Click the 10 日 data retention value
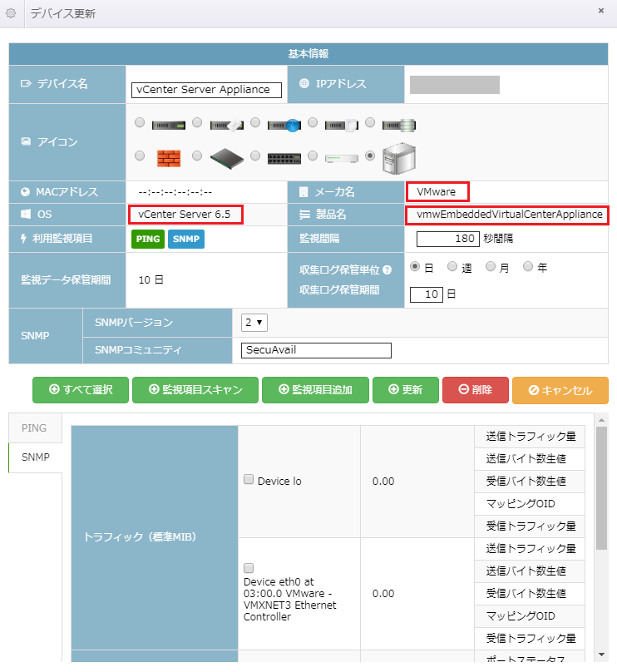617x672 pixels. (x=151, y=280)
